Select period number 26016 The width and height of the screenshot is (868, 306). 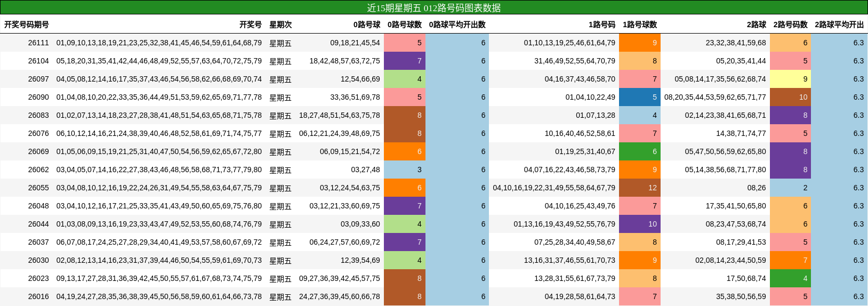pyautogui.click(x=38, y=296)
